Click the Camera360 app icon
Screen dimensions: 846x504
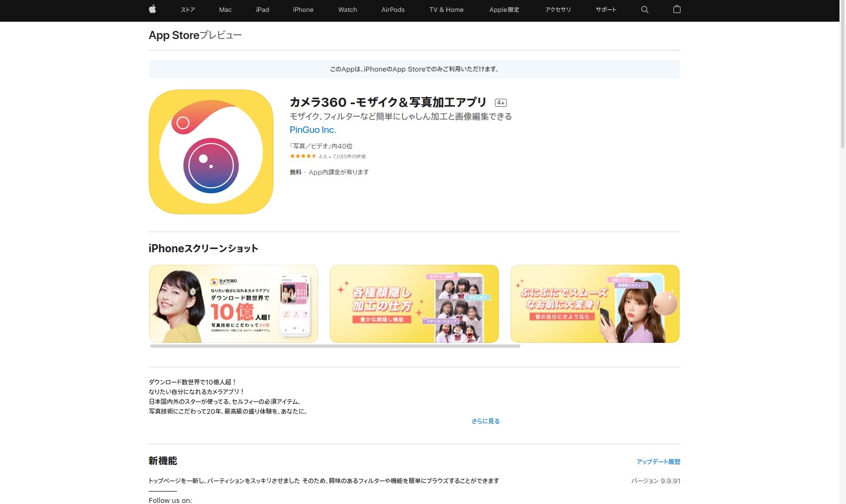[211, 152]
